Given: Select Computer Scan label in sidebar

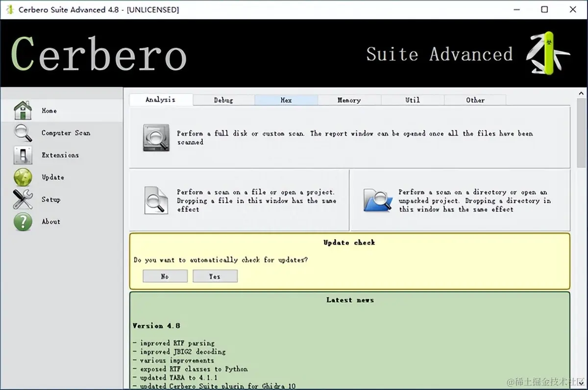Looking at the screenshot, I should point(66,133).
